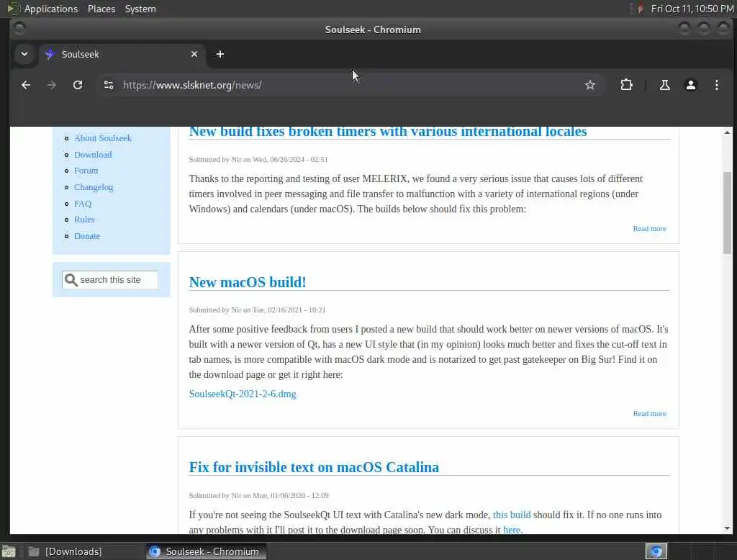Bookmark this page with the star icon

pos(590,85)
